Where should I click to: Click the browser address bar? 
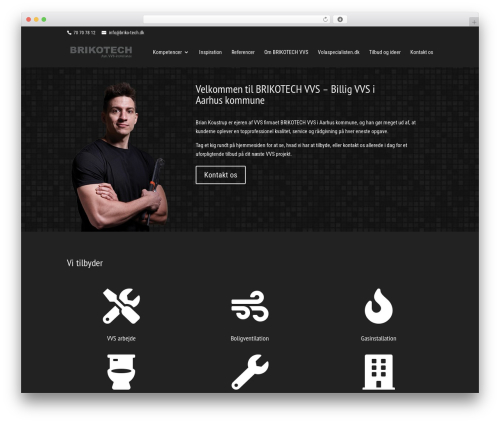pyautogui.click(x=237, y=19)
